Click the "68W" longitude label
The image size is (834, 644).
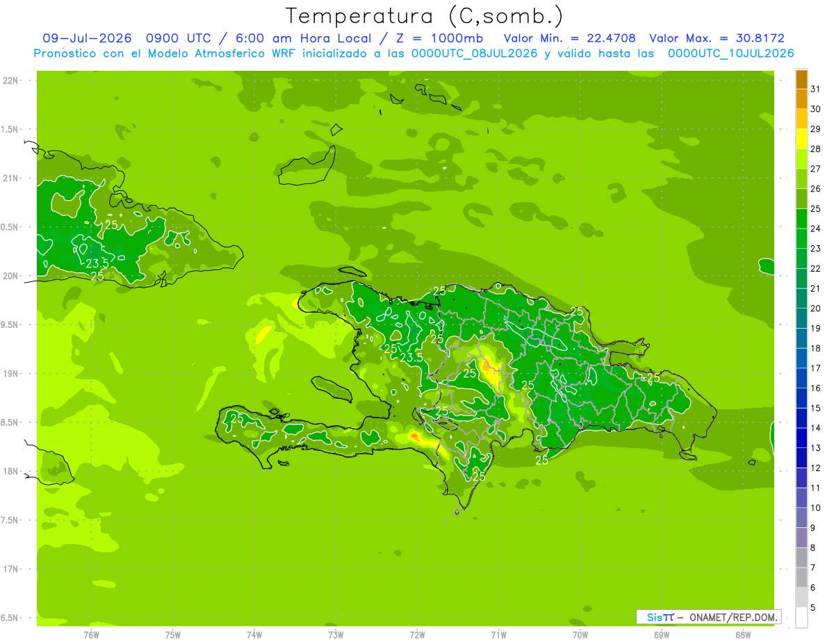coord(743,635)
